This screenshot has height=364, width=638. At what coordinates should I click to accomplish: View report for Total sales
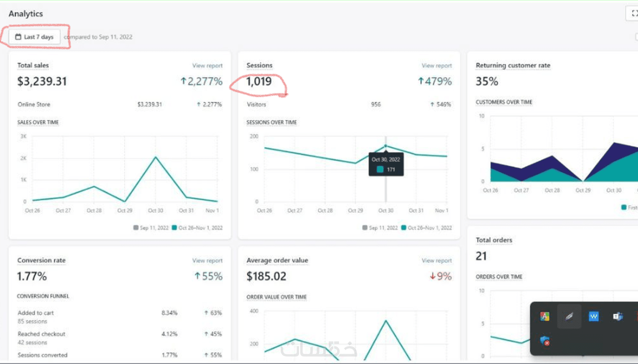click(208, 66)
